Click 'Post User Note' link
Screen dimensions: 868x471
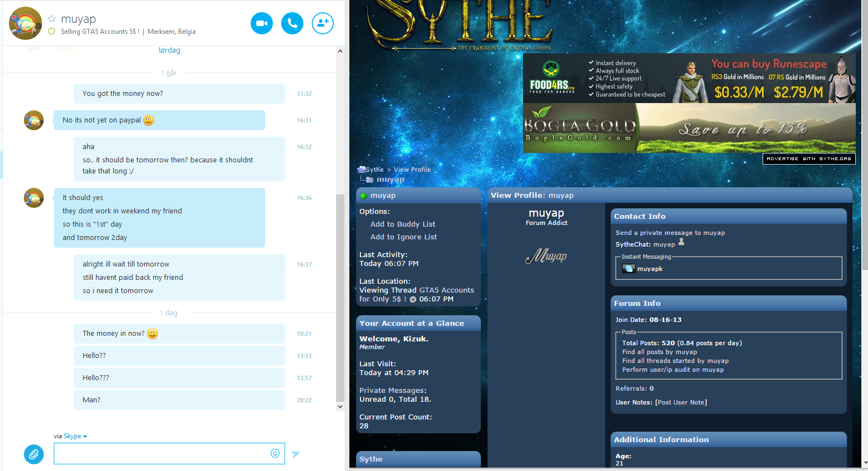click(x=681, y=402)
